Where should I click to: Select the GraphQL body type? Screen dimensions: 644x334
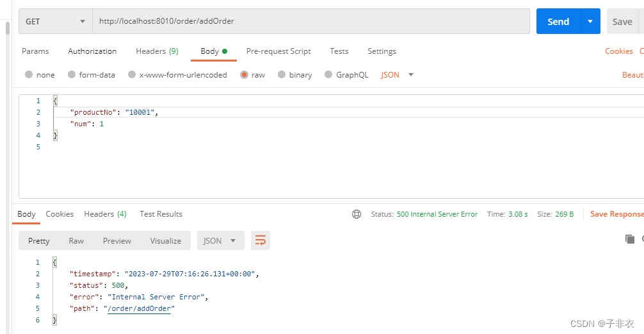click(x=346, y=75)
